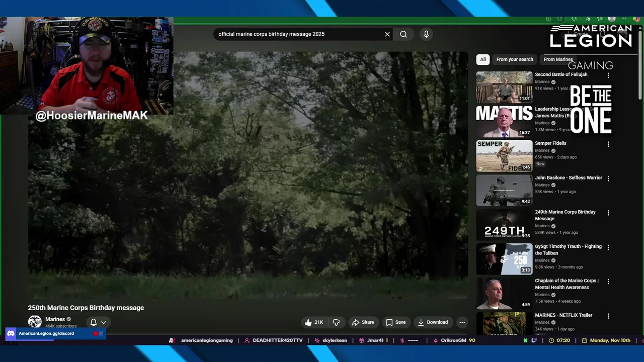The height and width of the screenshot is (362, 644).
Task: Open options menu for GySgt Timothy Trauth
Action: pyautogui.click(x=608, y=247)
